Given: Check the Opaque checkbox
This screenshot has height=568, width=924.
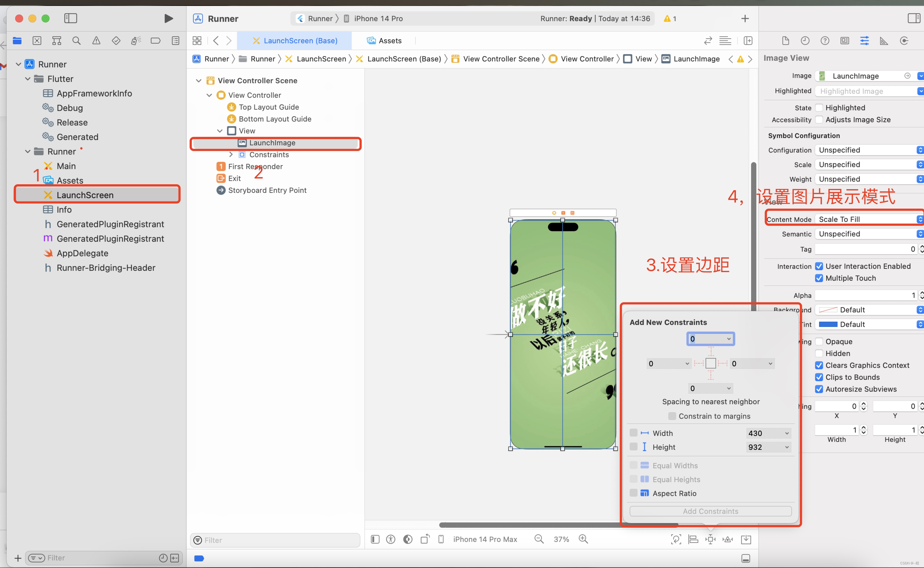Looking at the screenshot, I should (x=819, y=341).
